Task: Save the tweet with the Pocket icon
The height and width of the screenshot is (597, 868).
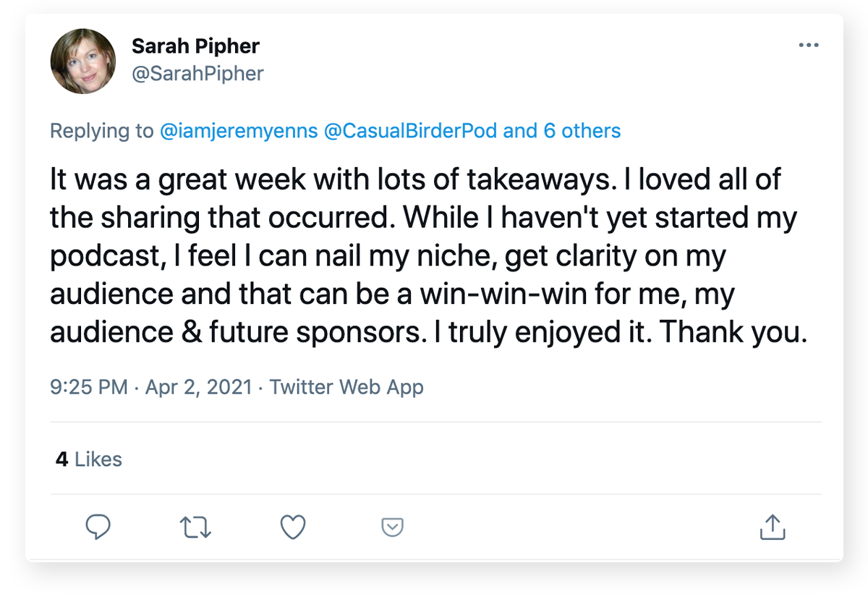Action: coord(392,528)
